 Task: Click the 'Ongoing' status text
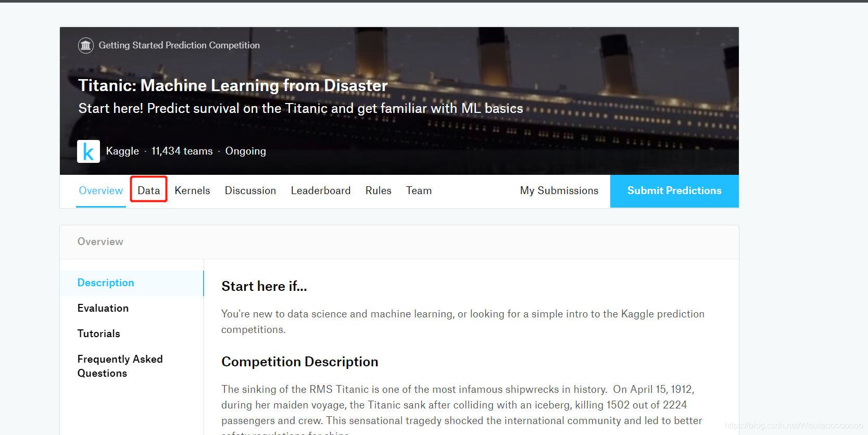tap(246, 151)
